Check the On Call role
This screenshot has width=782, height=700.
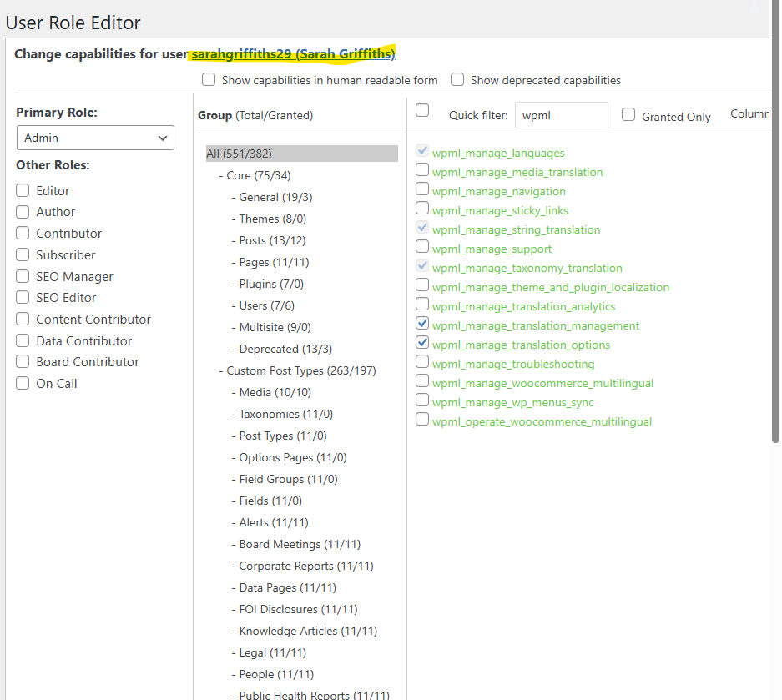point(23,384)
